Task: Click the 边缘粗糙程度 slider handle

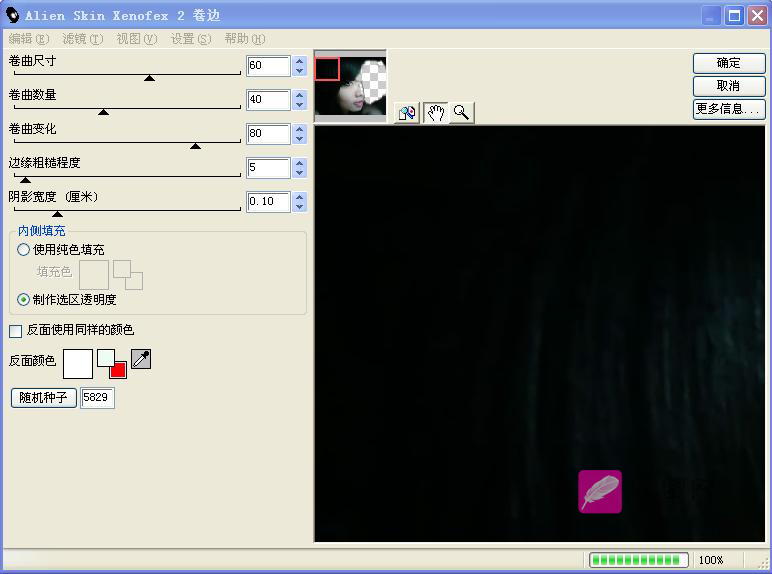Action: pos(25,180)
